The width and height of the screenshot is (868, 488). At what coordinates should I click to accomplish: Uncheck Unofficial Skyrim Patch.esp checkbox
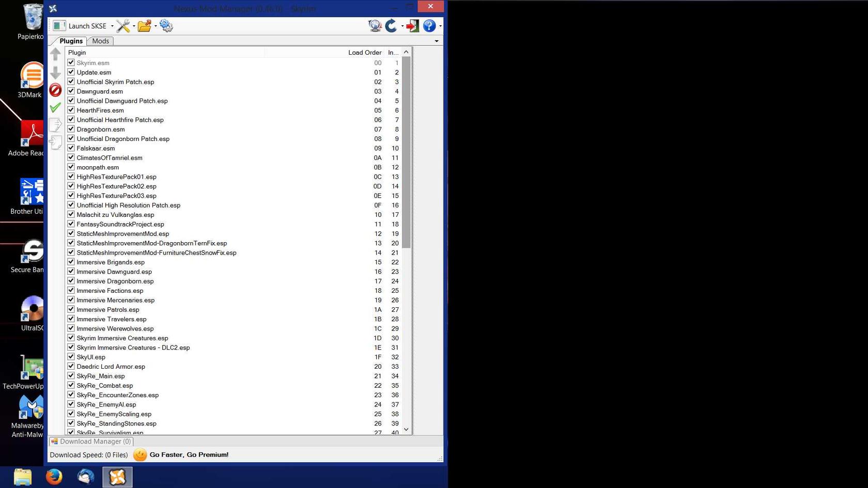pos(71,82)
